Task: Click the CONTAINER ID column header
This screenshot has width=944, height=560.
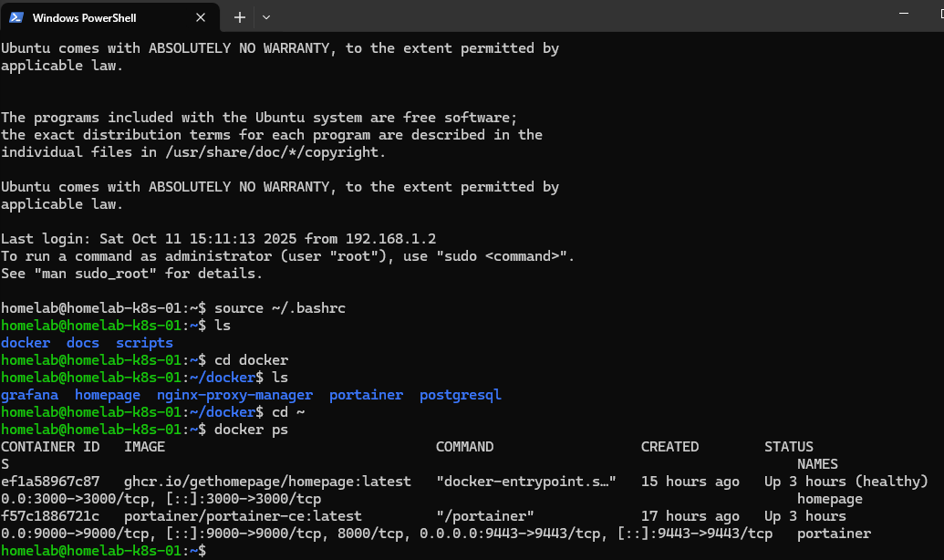Action: (50, 447)
